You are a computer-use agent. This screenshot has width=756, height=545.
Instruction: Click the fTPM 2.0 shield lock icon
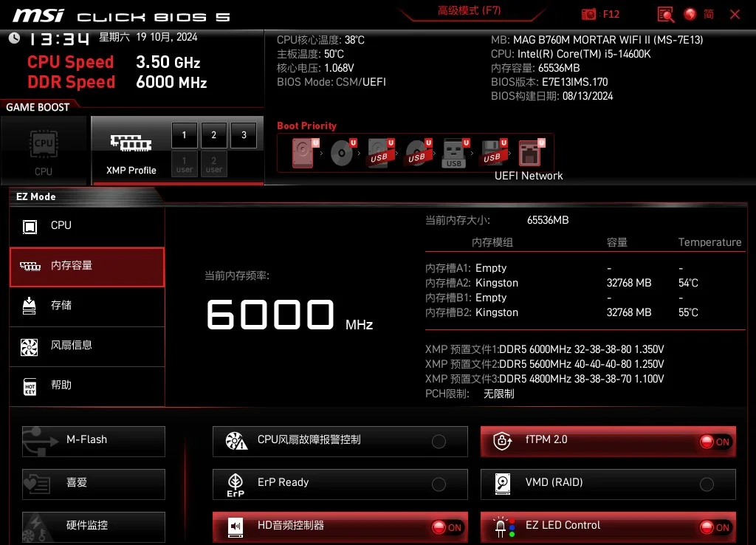(502, 440)
